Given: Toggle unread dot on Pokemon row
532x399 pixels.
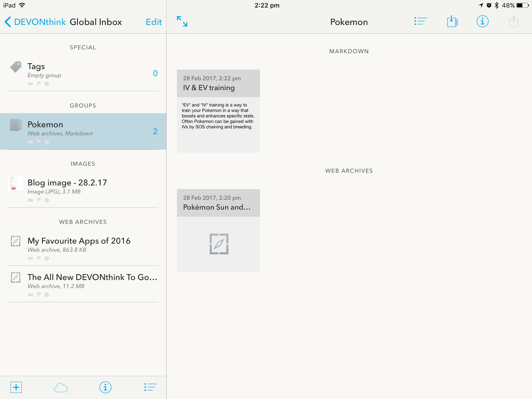Looking at the screenshot, I should tap(47, 142).
